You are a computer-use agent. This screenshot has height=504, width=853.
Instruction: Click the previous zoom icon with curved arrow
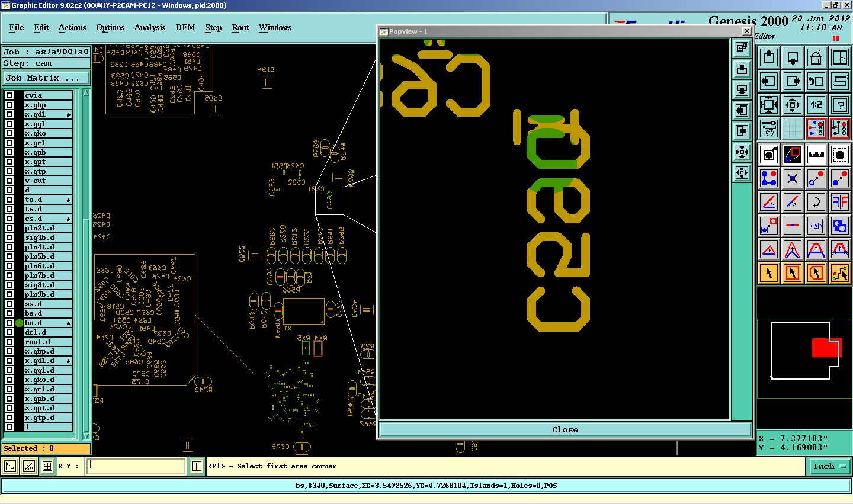tap(816, 81)
